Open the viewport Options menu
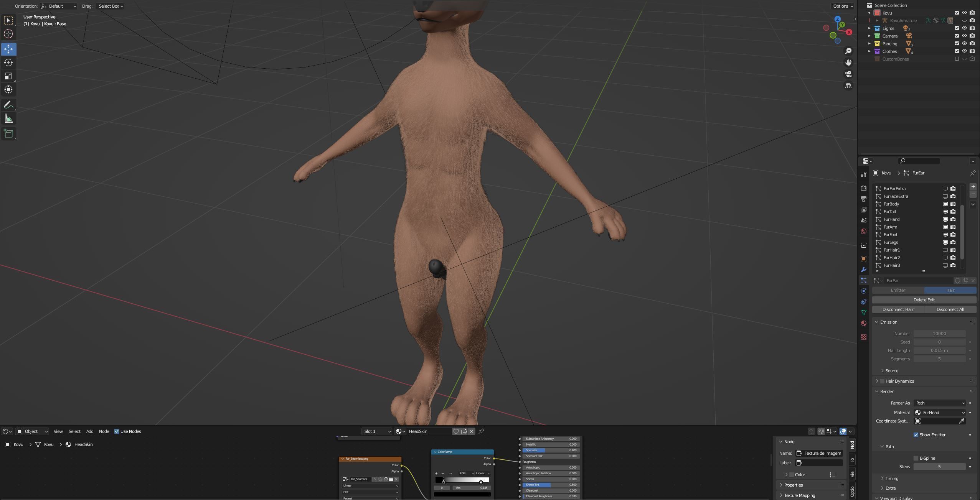The width and height of the screenshot is (980, 500). 843,6
